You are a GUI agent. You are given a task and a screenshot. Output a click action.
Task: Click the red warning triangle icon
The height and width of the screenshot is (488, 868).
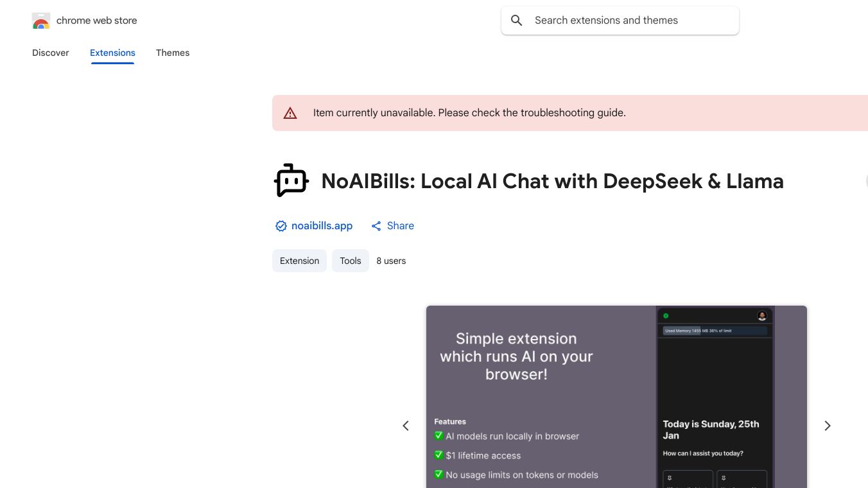290,113
